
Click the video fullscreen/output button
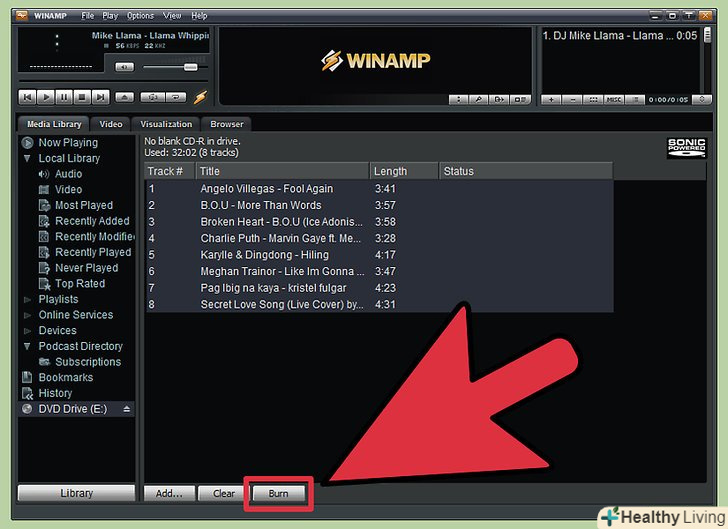pos(499,99)
